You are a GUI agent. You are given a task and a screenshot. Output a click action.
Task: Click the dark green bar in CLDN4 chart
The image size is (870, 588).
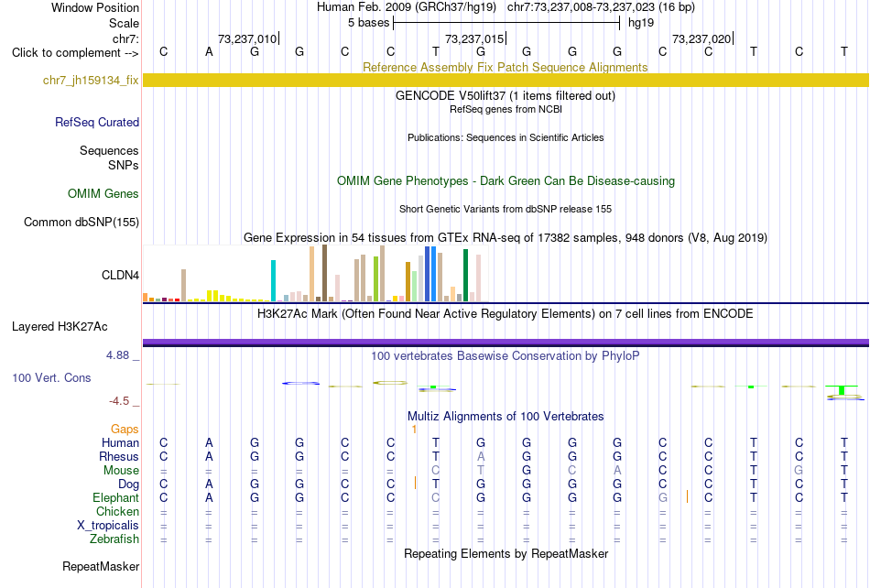(x=465, y=276)
